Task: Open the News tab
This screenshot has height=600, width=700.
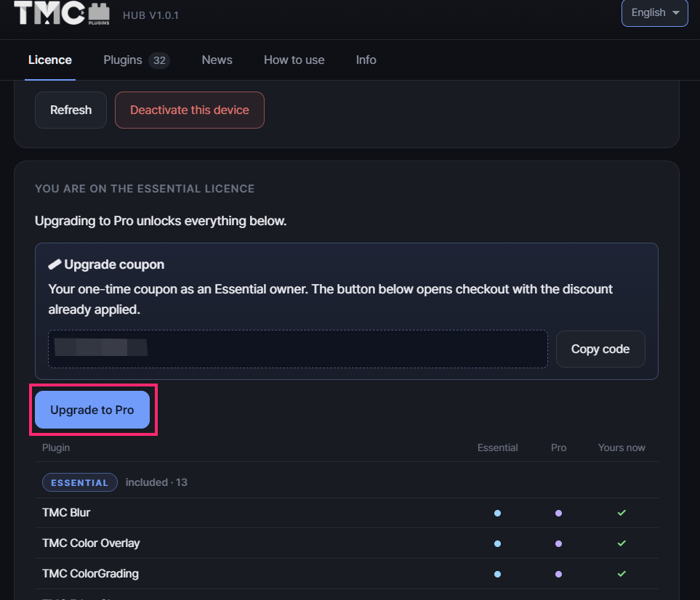Action: (217, 60)
